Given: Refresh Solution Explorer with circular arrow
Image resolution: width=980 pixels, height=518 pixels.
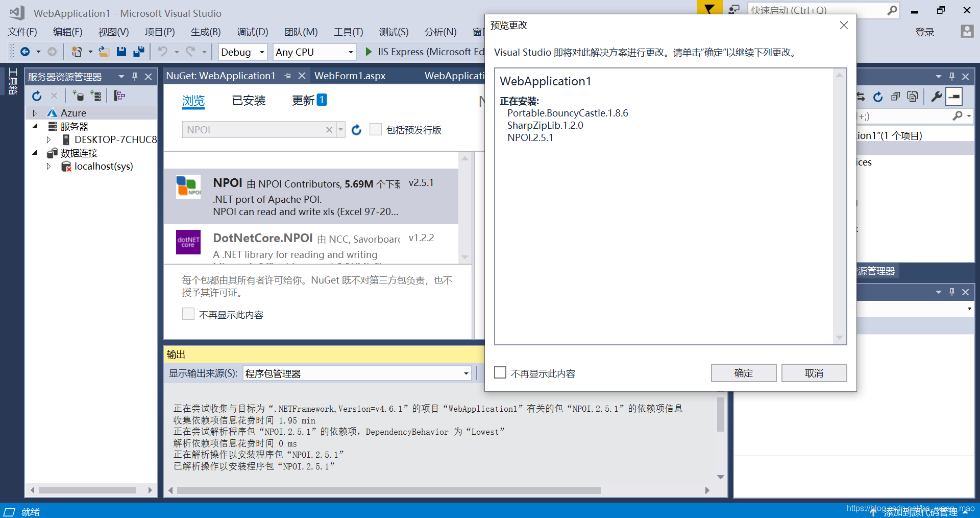Looking at the screenshot, I should pyautogui.click(x=878, y=97).
